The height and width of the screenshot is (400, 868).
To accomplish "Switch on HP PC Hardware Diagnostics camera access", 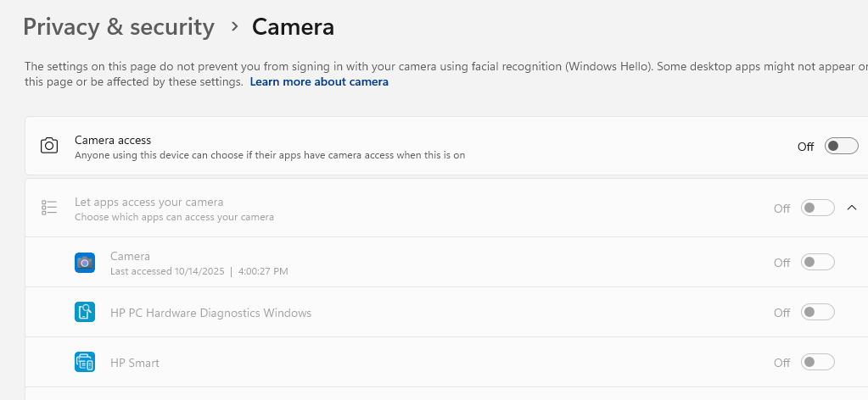I will (x=818, y=313).
